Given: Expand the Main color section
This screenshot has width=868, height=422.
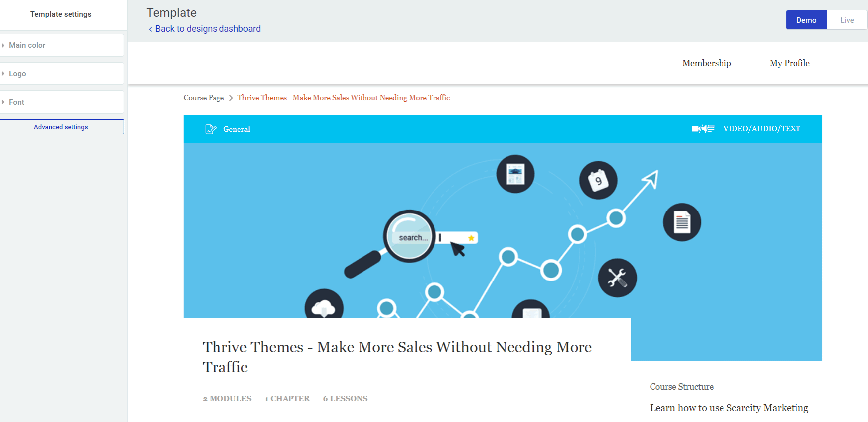Looking at the screenshot, I should (x=62, y=45).
